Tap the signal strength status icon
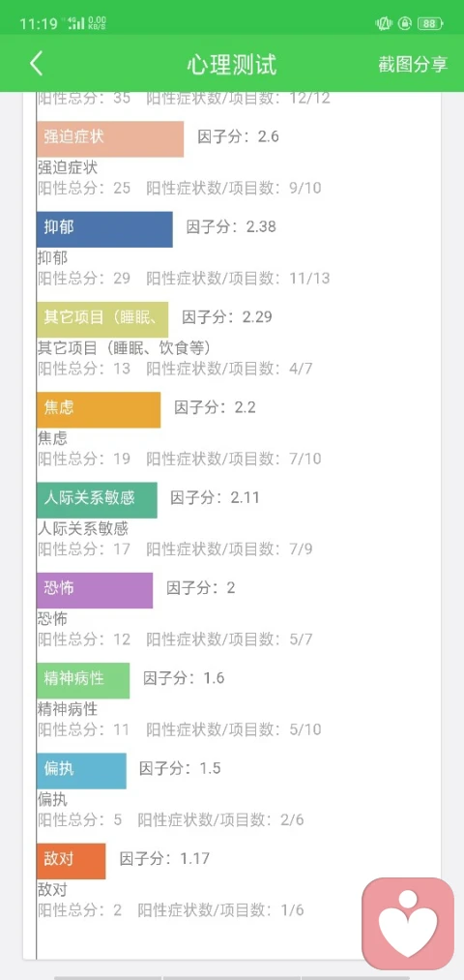 click(x=75, y=24)
